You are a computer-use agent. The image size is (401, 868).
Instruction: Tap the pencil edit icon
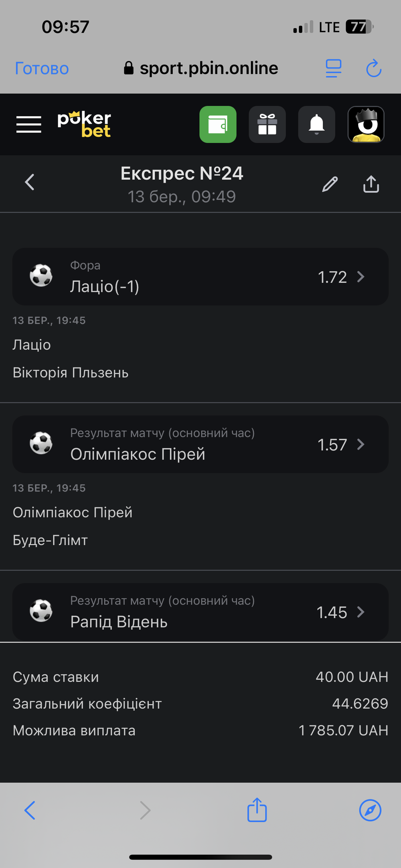tap(330, 184)
